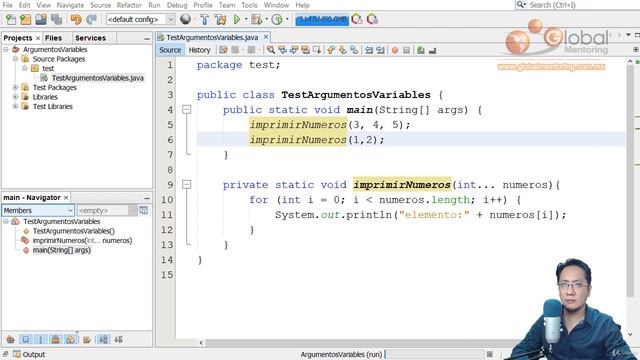640x360 pixels.
Task: Click the ArgumentosVariables run progress bar
Action: 435,354
